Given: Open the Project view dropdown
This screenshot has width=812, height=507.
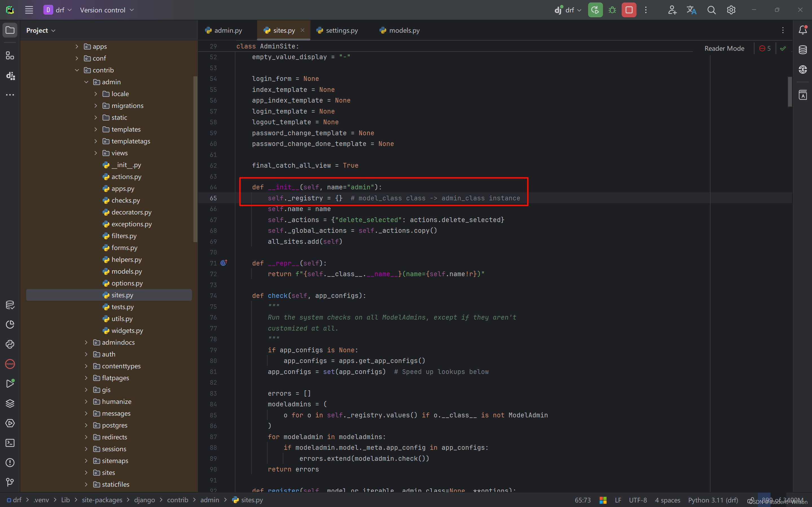Looking at the screenshot, I should tap(41, 30).
